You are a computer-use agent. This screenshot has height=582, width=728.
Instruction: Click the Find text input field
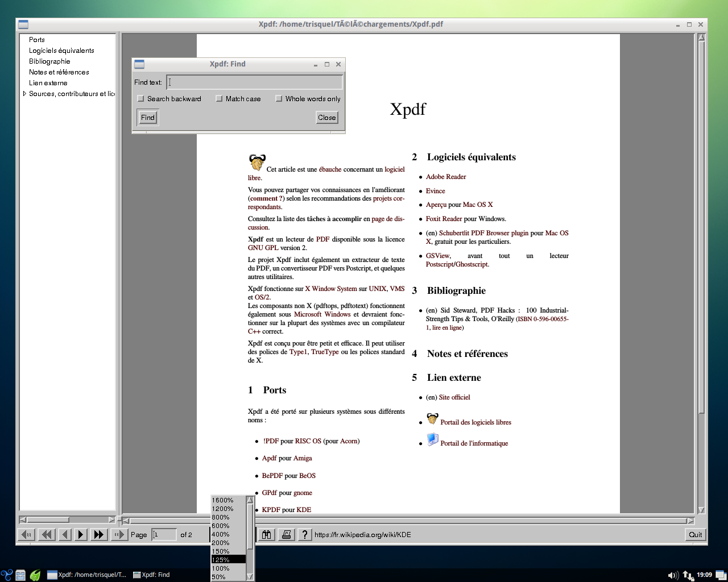tap(254, 82)
